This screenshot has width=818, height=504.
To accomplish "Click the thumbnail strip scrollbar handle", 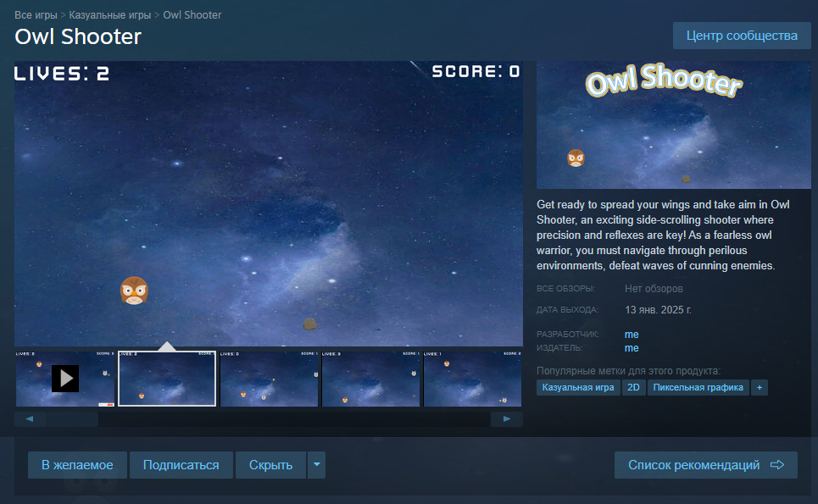I will (73, 419).
